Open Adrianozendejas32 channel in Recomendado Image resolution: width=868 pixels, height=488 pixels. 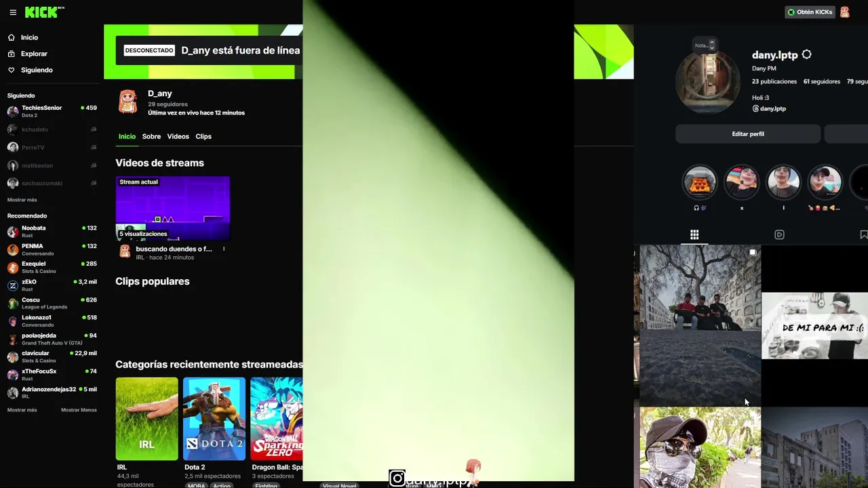pos(52,393)
